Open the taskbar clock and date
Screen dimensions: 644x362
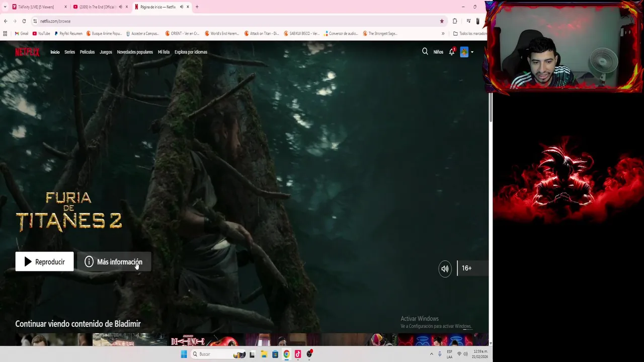click(x=480, y=354)
